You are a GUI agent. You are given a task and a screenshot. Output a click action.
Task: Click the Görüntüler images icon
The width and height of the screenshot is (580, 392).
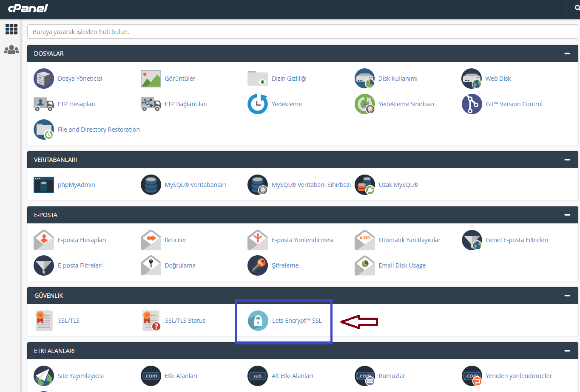(x=151, y=79)
